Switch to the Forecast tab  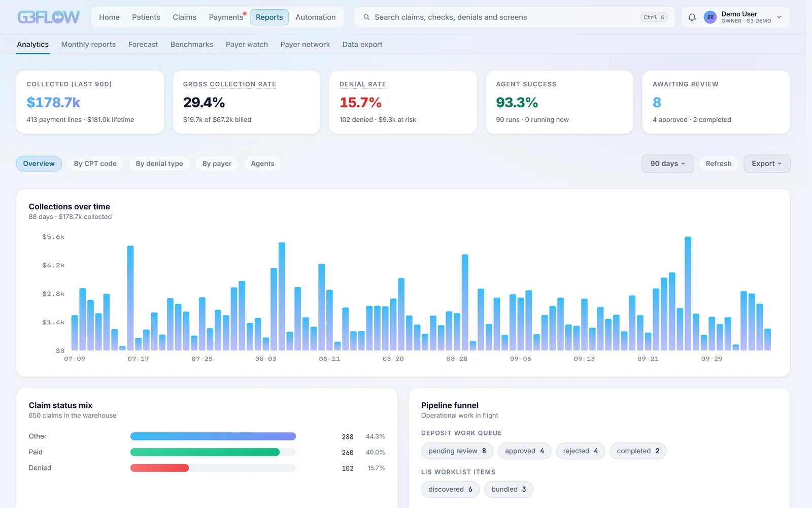coord(143,45)
